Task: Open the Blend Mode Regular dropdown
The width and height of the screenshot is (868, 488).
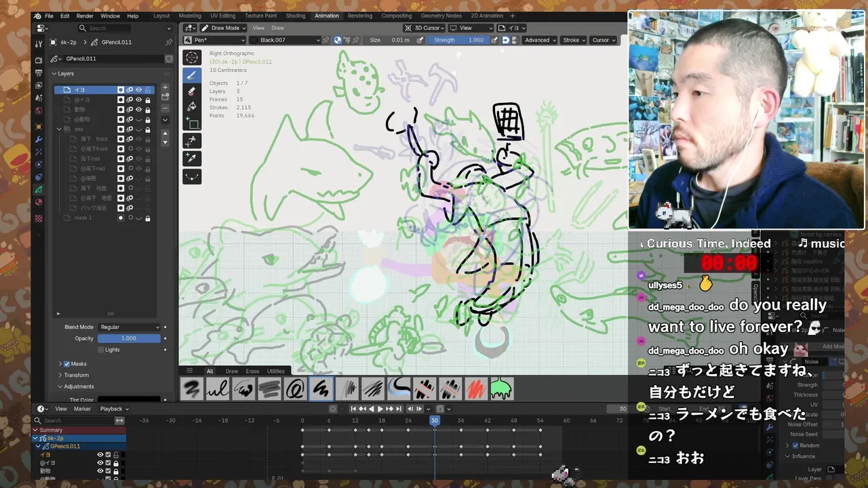Action: click(129, 327)
